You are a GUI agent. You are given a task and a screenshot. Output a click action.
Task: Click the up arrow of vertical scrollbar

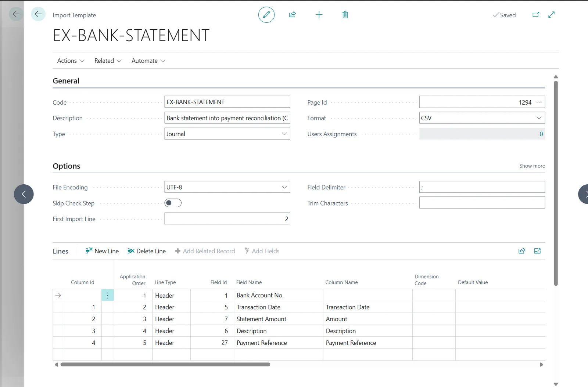556,77
